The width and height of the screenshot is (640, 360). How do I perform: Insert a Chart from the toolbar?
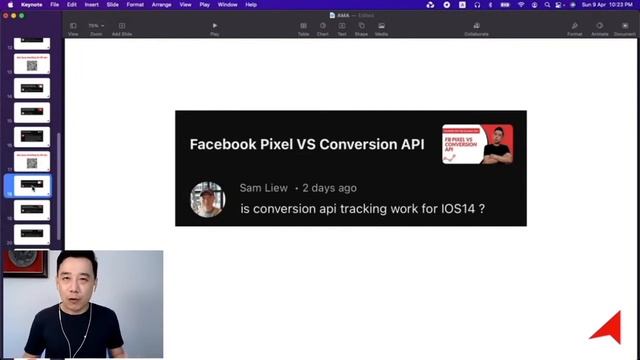[x=323, y=29]
